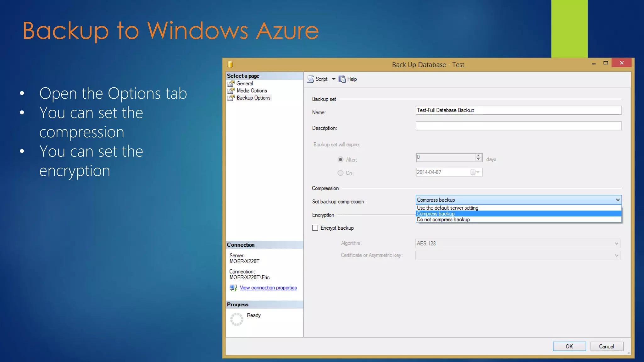The image size is (644, 362).
Task: Open View connection properties link
Action: pos(268,288)
